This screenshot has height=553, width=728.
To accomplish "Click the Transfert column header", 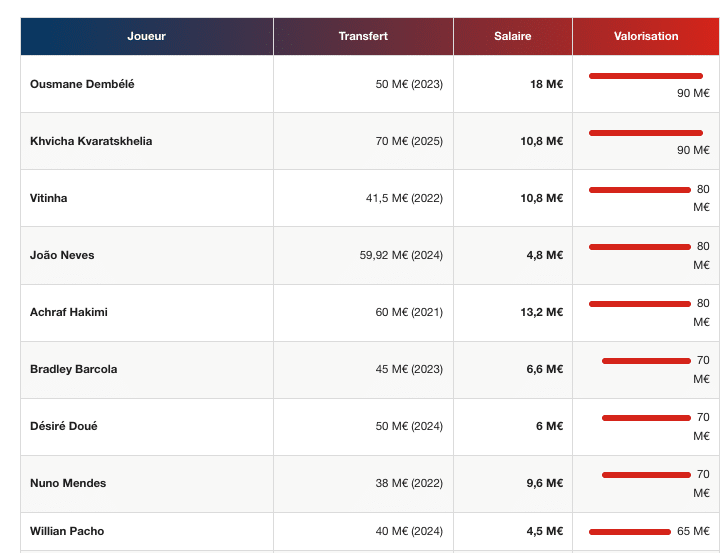I will coord(363,36).
